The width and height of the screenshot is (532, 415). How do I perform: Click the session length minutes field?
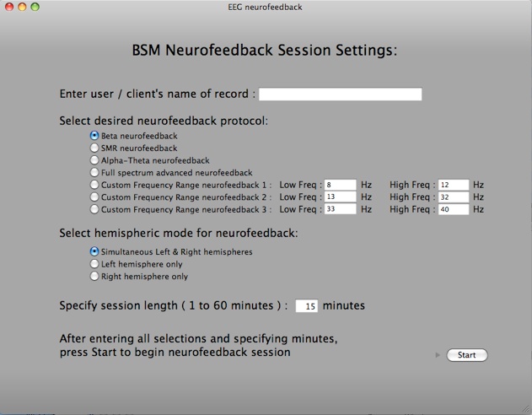pos(307,306)
